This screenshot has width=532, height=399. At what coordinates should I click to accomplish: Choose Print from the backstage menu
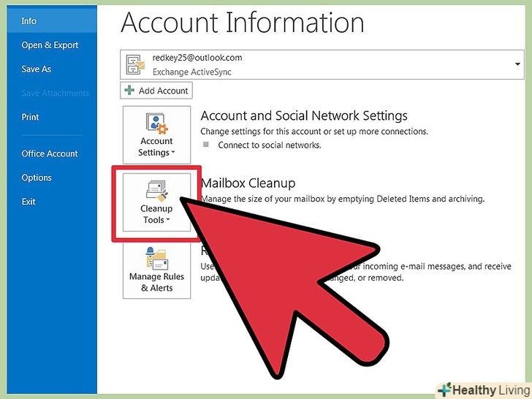point(30,117)
